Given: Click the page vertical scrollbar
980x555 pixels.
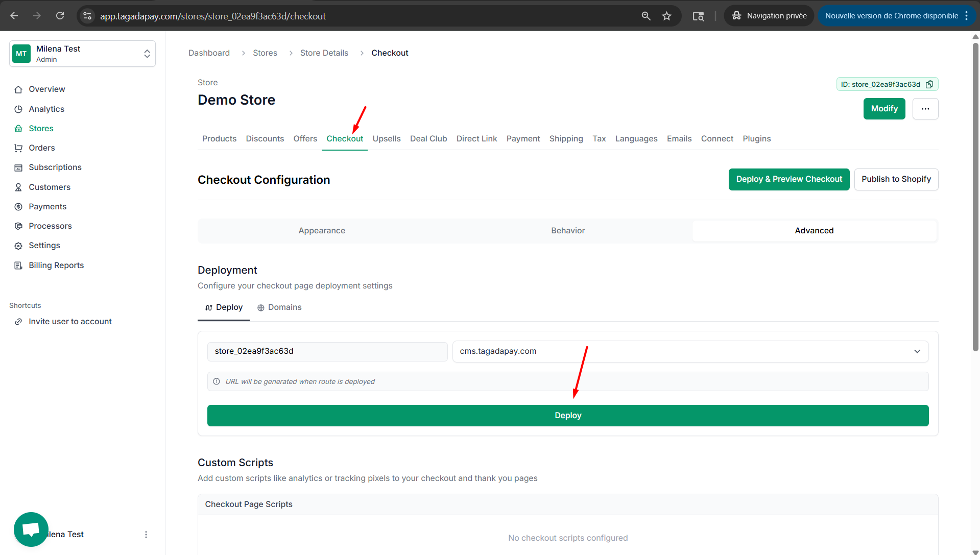Looking at the screenshot, I should [975, 197].
